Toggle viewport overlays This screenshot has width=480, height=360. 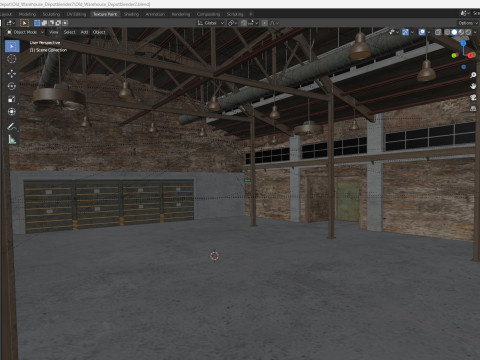tap(422, 32)
